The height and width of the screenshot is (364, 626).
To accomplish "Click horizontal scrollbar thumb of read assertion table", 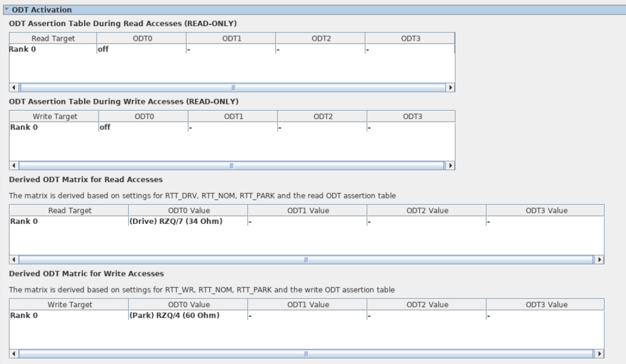I will [x=233, y=88].
